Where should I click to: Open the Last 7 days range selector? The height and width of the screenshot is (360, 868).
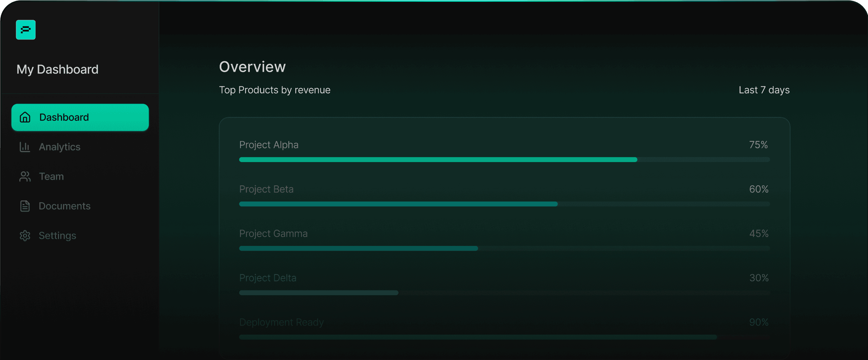(764, 90)
